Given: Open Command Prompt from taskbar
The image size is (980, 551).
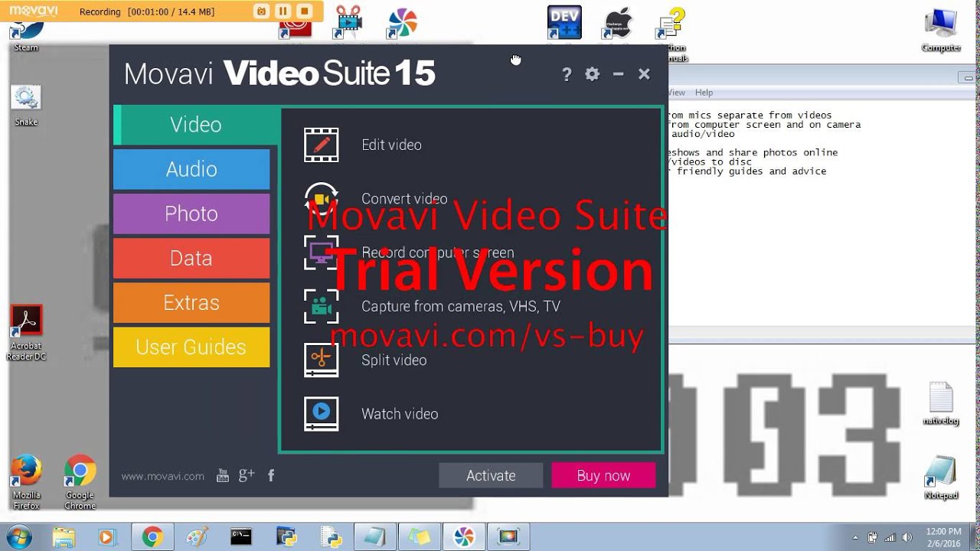Looking at the screenshot, I should tap(241, 536).
